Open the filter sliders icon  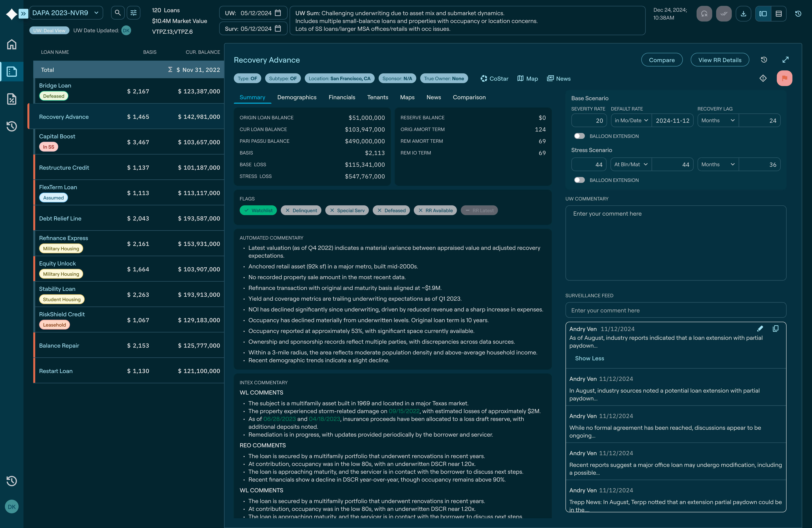pyautogui.click(x=133, y=13)
